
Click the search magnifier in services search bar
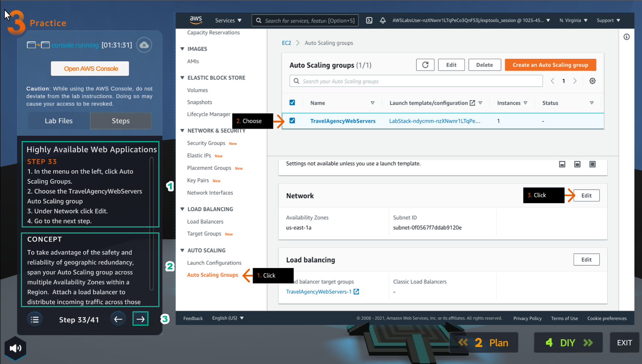259,20
